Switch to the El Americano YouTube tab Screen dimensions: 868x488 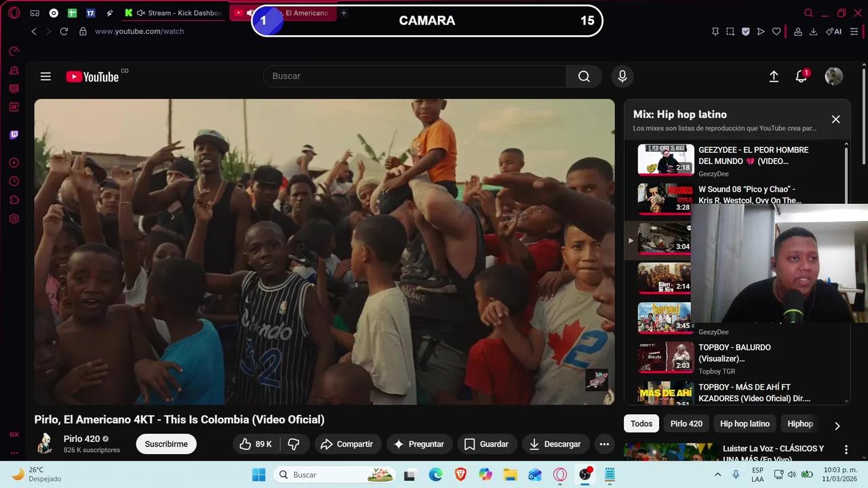[x=283, y=13]
